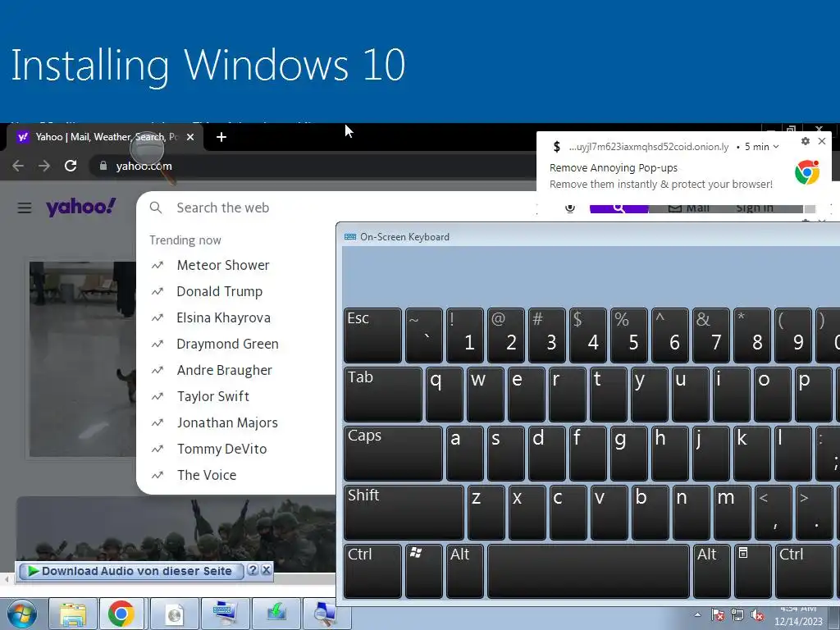Toggle left Alt on On-Screen Keyboard

(465, 571)
